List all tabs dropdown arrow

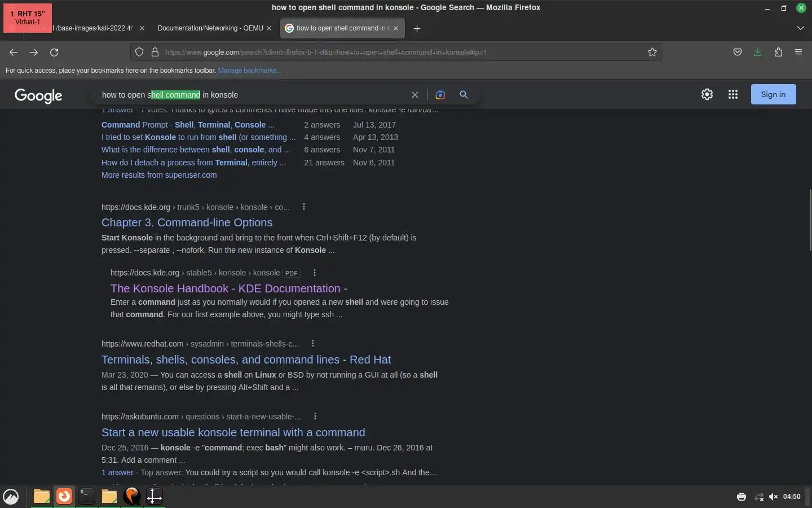pos(800,28)
